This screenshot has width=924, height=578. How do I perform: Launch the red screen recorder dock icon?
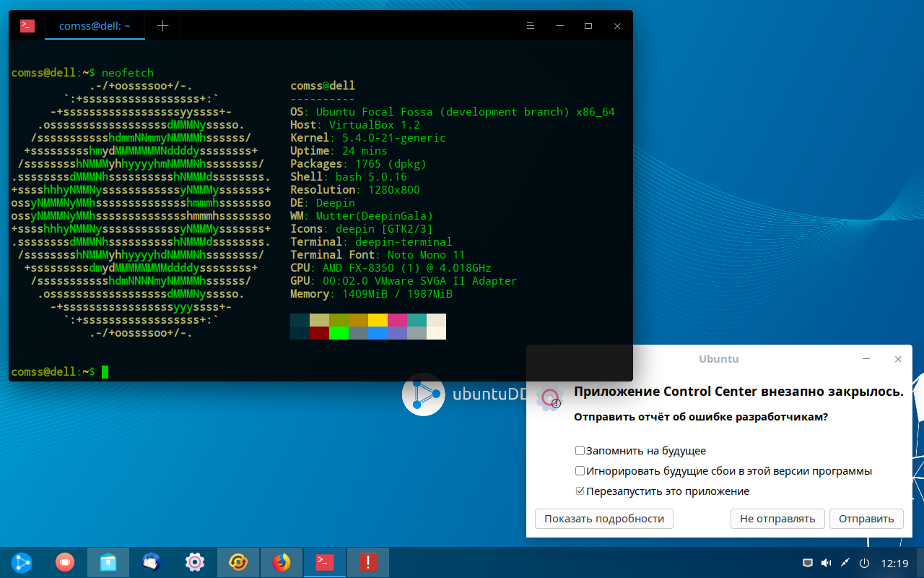(x=65, y=562)
